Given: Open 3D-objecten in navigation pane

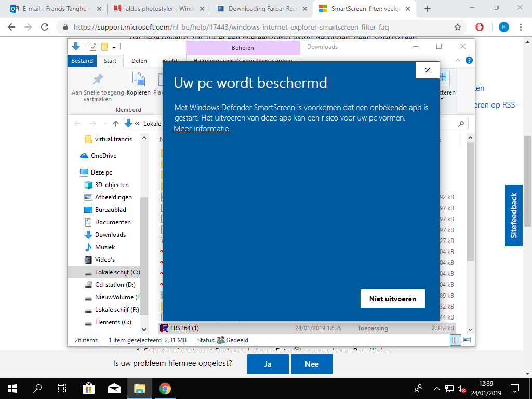Looking at the screenshot, I should pyautogui.click(x=107, y=185).
